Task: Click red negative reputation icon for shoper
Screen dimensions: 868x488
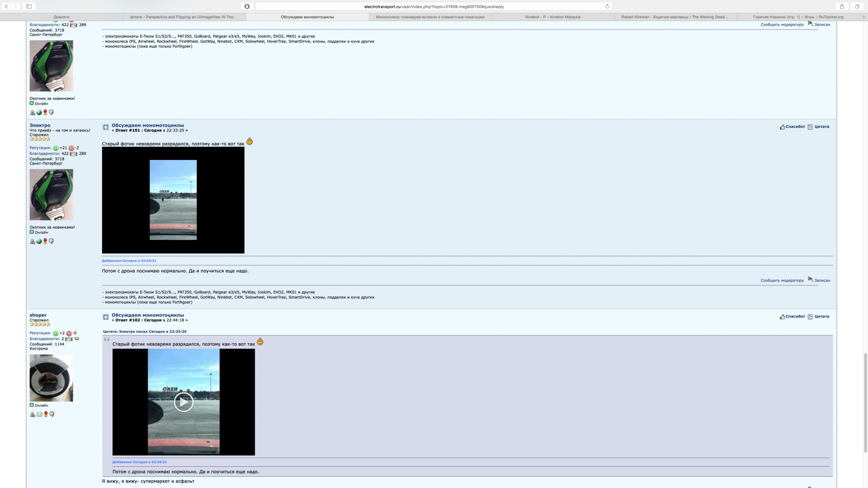Action: [69, 334]
